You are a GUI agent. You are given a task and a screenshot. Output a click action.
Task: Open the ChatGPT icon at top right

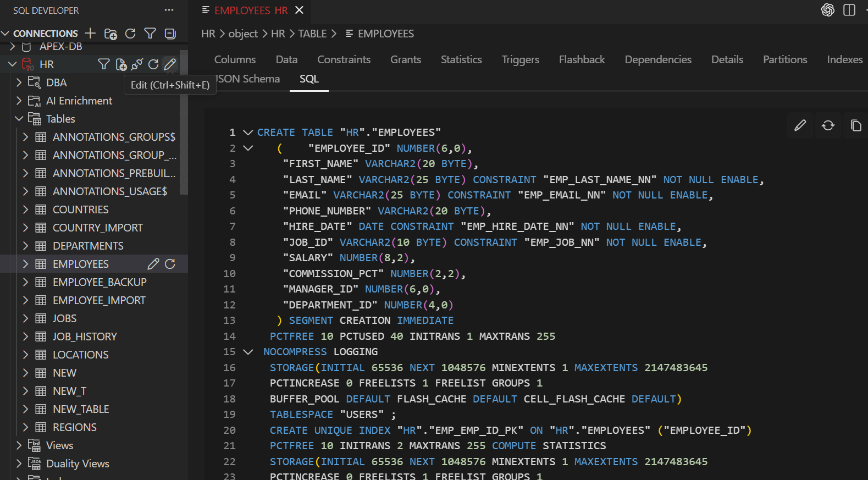tap(828, 10)
